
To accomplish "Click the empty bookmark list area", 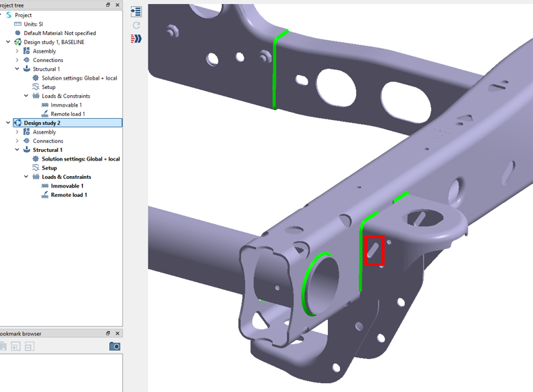I will pos(61,373).
